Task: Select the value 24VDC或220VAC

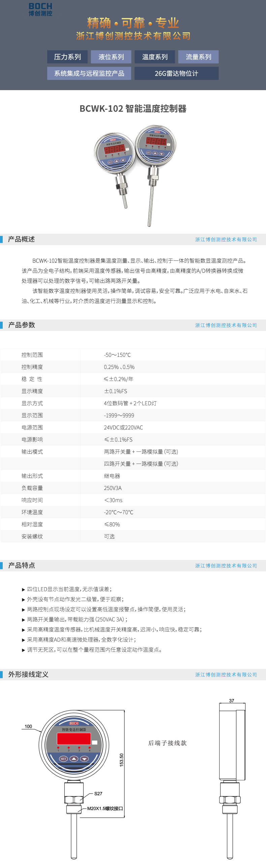Action: point(123,427)
